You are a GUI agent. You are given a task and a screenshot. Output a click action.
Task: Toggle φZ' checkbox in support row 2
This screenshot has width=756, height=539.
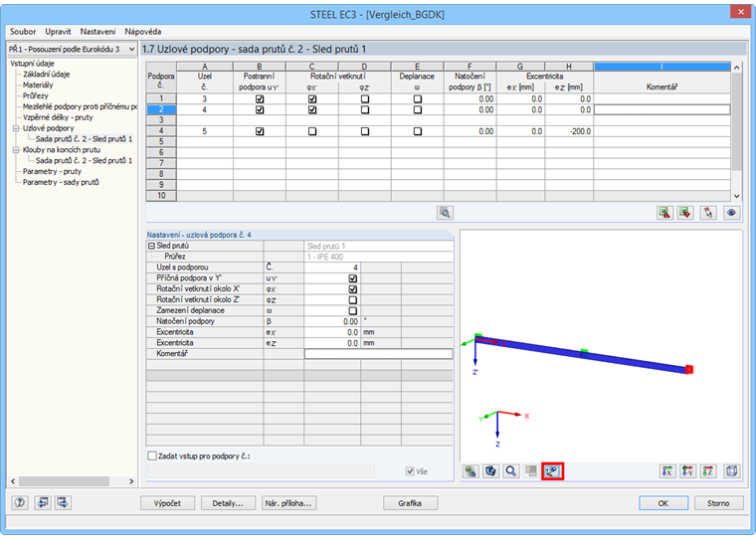tap(365, 110)
